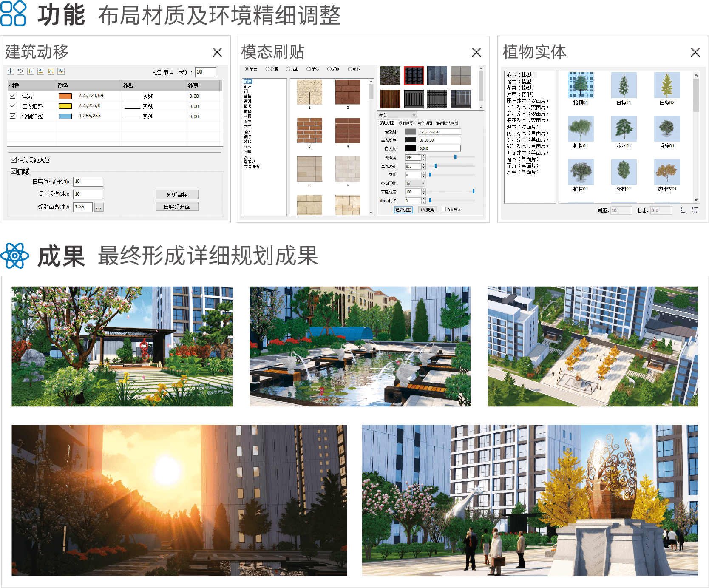Click the raise upward arrow icon in 建筑动移
This screenshot has height=588, width=709.
tap(41, 71)
